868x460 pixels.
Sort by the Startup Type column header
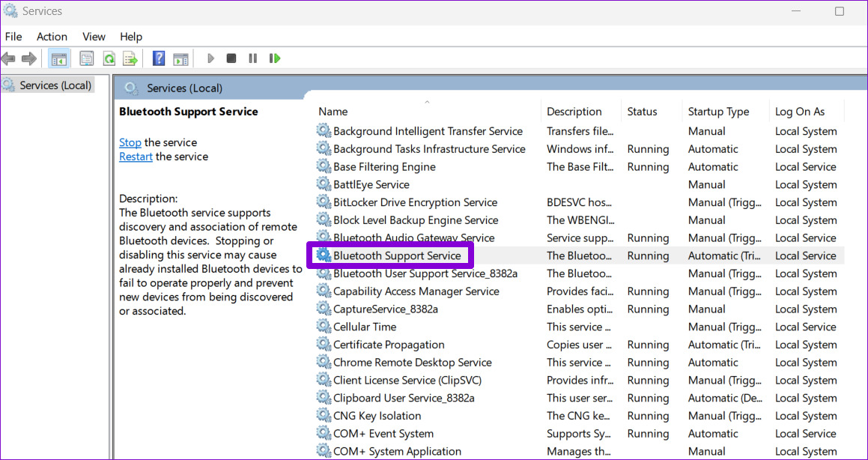click(717, 112)
